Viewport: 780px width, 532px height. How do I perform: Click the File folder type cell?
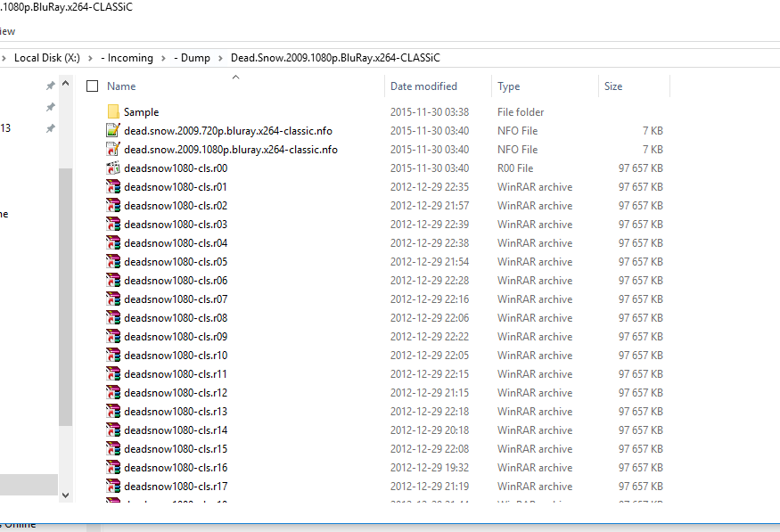point(521,112)
